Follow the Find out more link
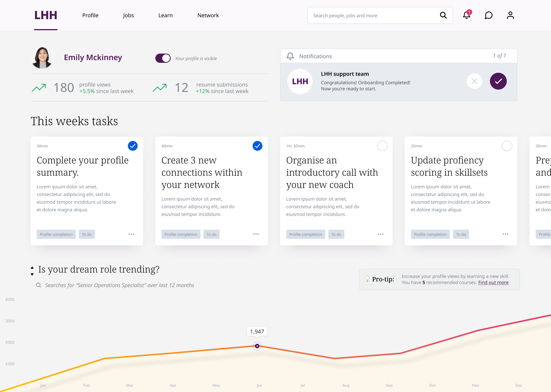The width and height of the screenshot is (551, 392). click(x=493, y=282)
